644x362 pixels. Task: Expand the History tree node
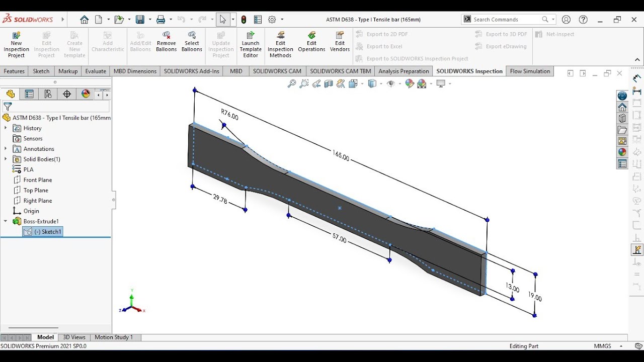pyautogui.click(x=6, y=128)
